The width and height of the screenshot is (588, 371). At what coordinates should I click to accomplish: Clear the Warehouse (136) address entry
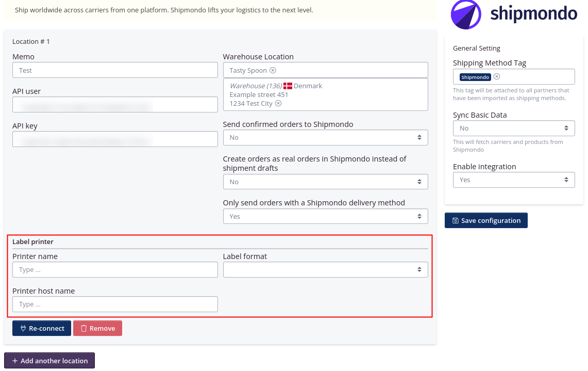pos(278,103)
